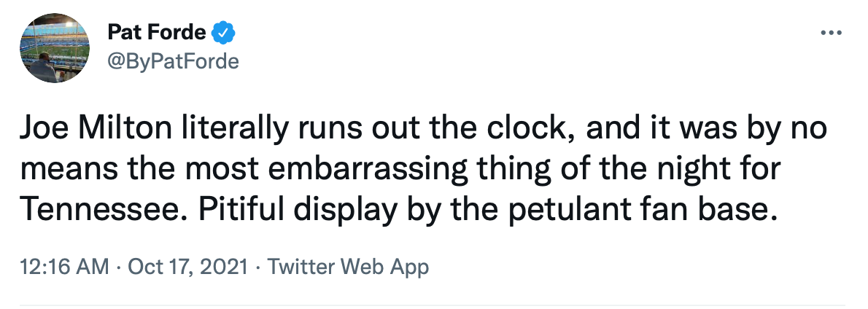Image resolution: width=868 pixels, height=309 pixels.
Task: Click the dot separator after 12:16 AM
Action: (119, 267)
